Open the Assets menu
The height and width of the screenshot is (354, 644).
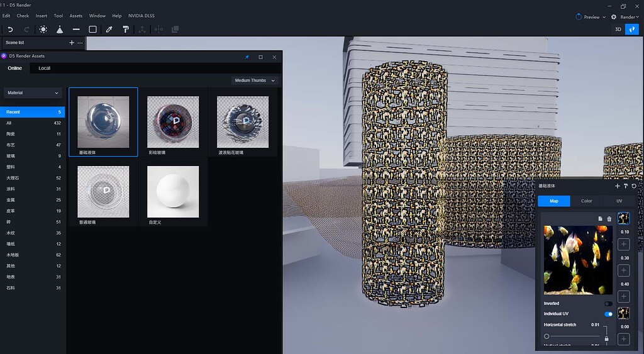coord(76,16)
